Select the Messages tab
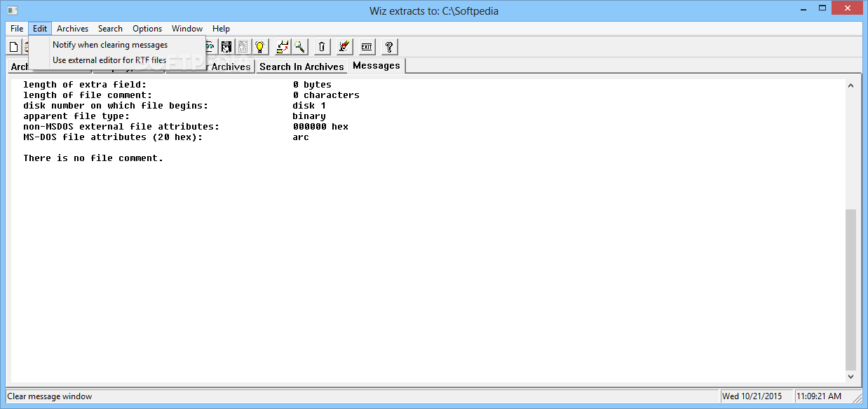 [x=377, y=65]
